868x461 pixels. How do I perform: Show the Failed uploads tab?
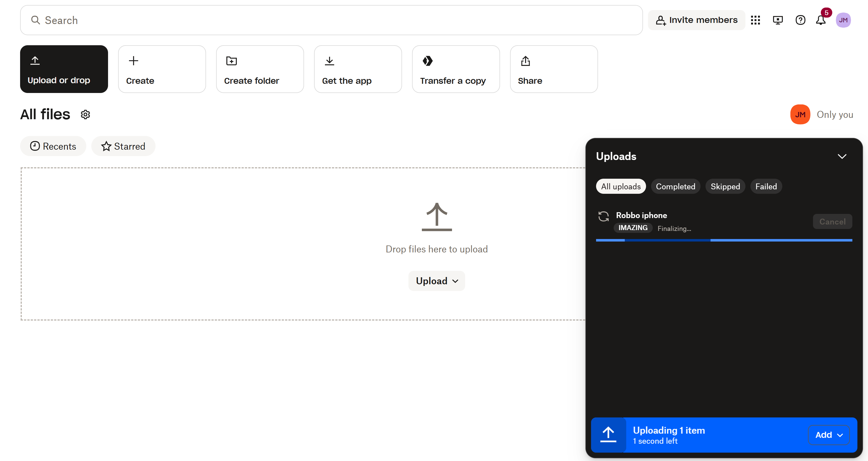click(x=766, y=186)
